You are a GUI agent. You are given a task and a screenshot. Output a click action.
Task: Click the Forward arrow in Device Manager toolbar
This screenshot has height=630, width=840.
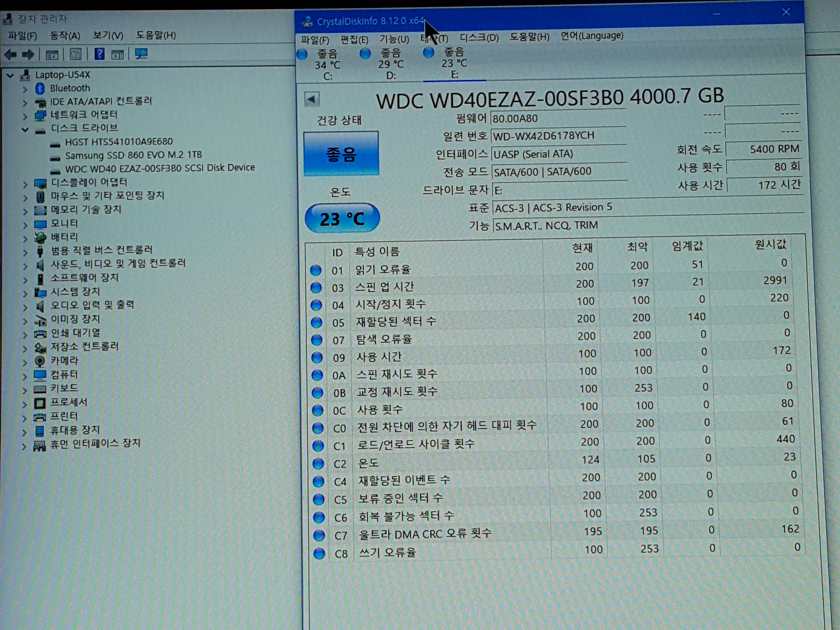[29, 55]
